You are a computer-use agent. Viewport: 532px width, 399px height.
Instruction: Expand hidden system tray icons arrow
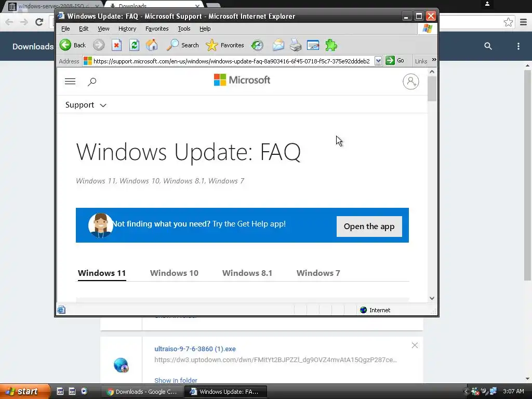tap(466, 392)
